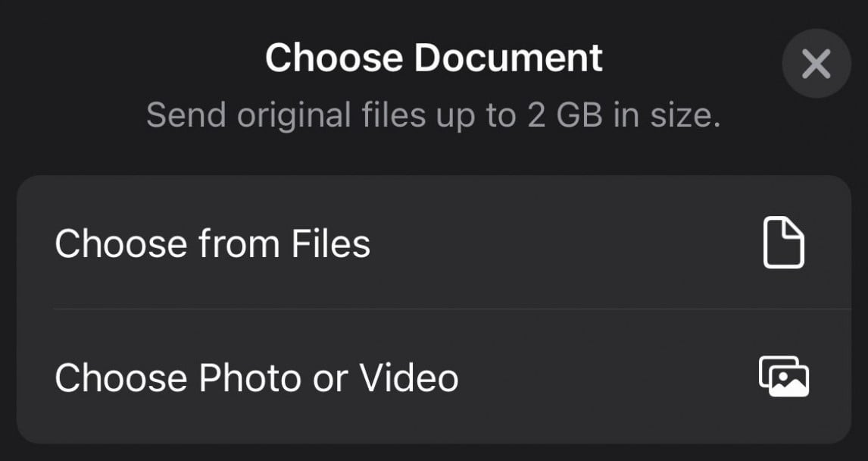Click the "Choose Document" title
The height and width of the screenshot is (461, 868).
pyautogui.click(x=433, y=58)
